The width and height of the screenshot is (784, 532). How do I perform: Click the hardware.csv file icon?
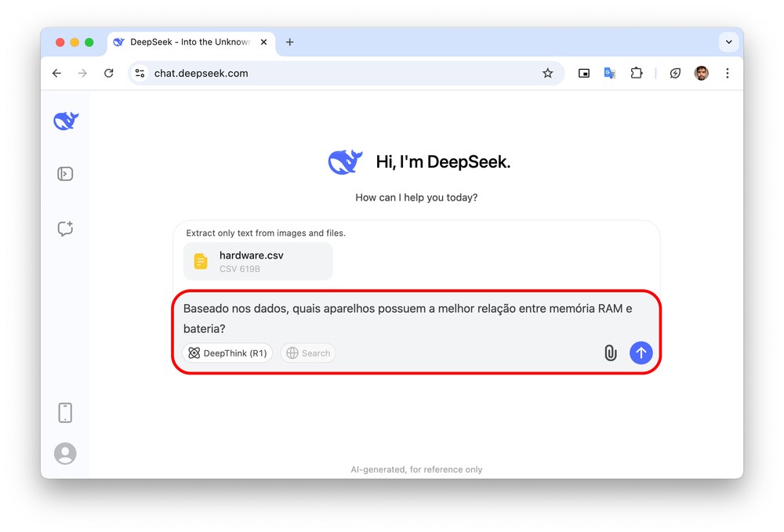tap(201, 262)
